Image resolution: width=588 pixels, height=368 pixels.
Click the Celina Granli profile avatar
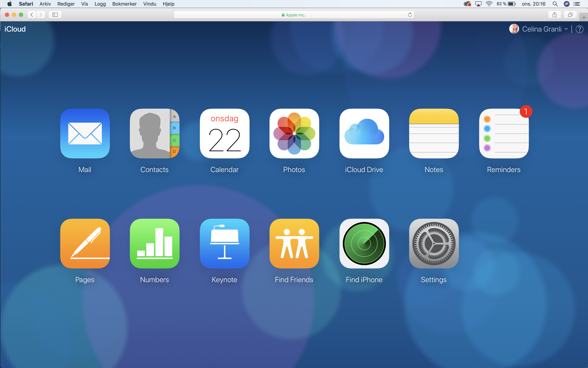514,29
